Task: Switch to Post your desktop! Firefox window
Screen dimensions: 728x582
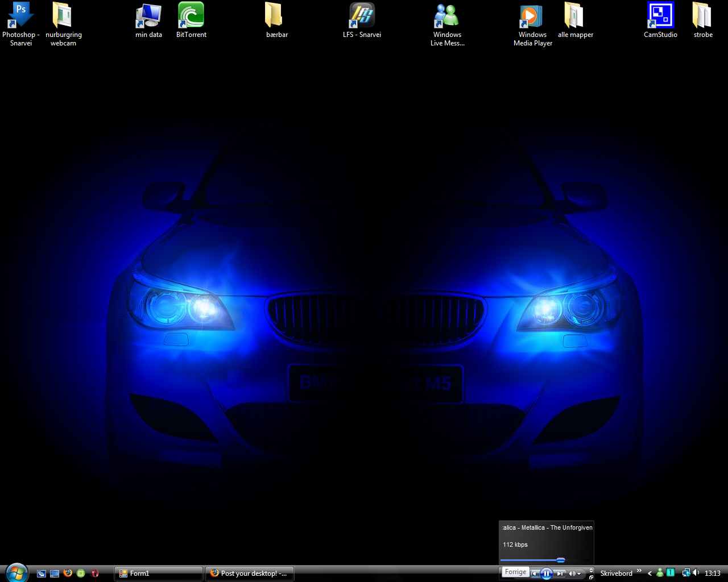Action: pyautogui.click(x=250, y=573)
